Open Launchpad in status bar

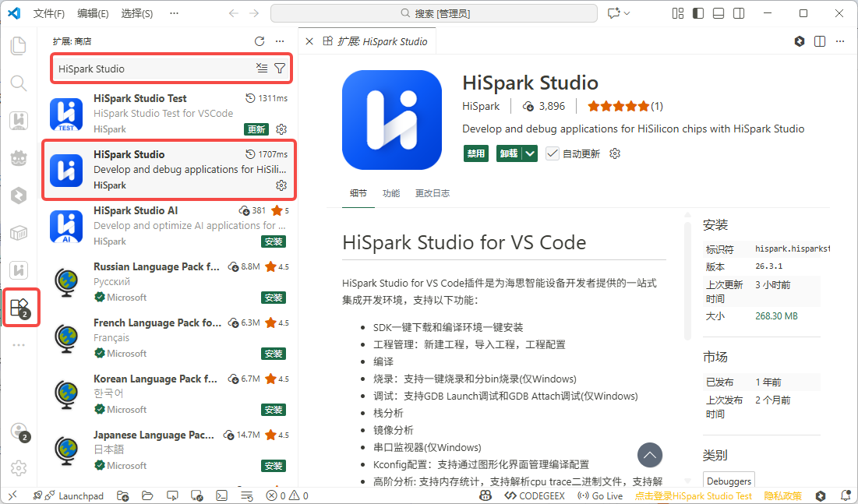tap(68, 495)
